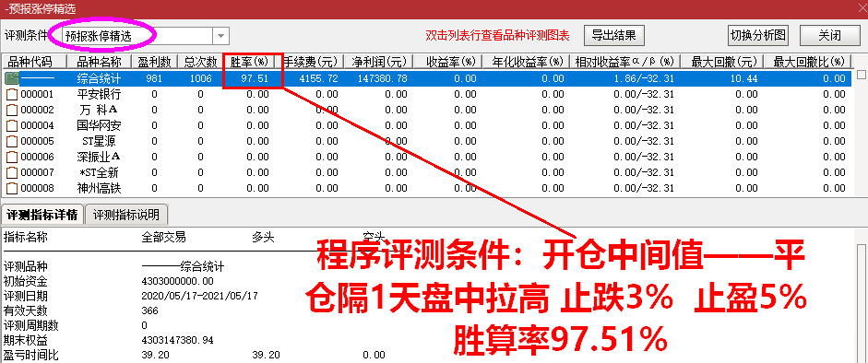Click the 评测品种 label
Viewport: 868px width, 363px height.
26,267
